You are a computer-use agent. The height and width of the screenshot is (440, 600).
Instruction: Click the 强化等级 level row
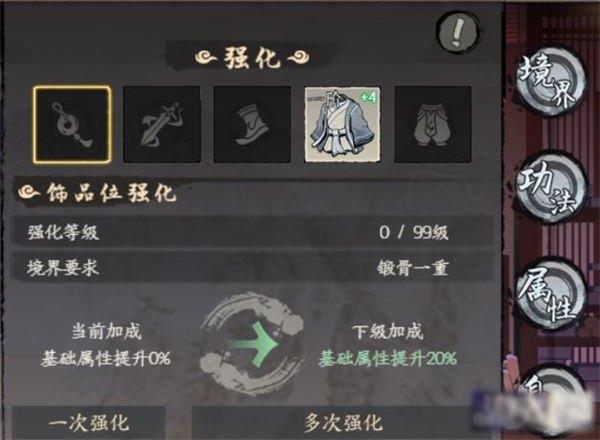pos(253,232)
